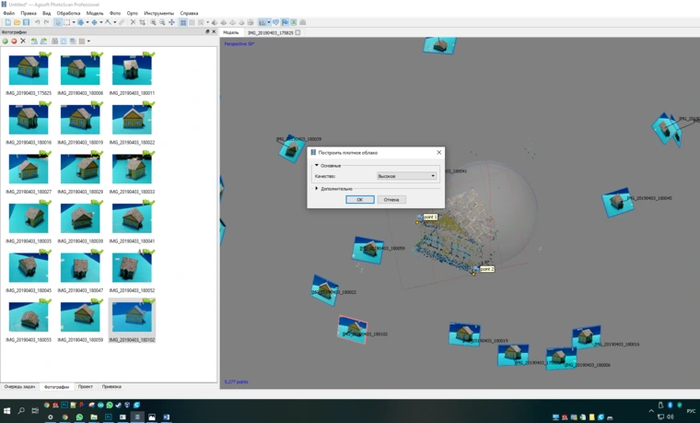
Task: Expand the Дополнительно section
Action: [x=317, y=188]
